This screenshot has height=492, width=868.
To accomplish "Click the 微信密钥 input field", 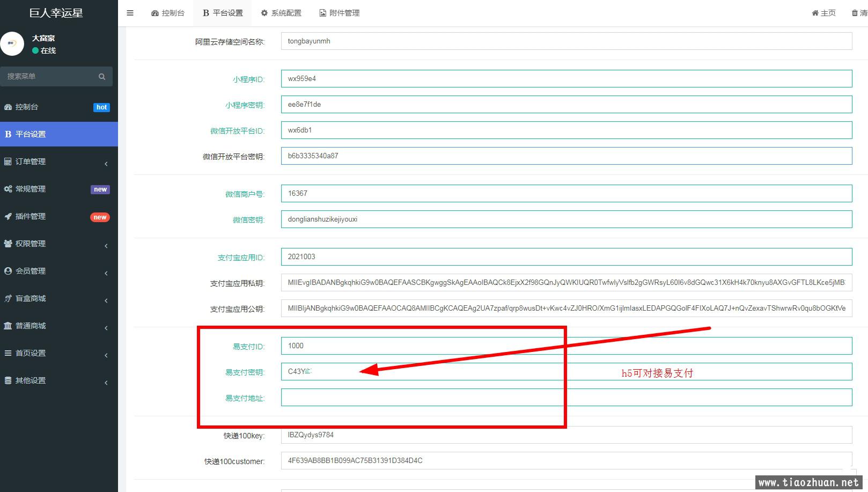I will pyautogui.click(x=567, y=219).
